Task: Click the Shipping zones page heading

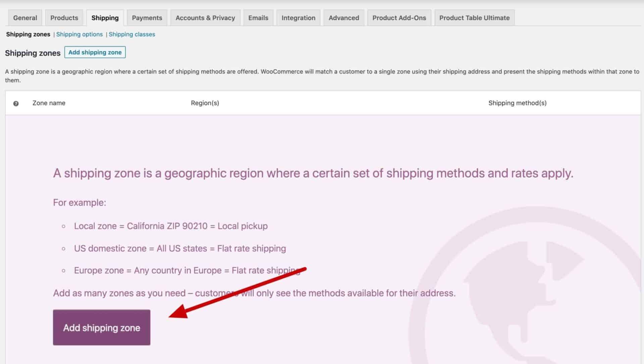Action: [33, 53]
